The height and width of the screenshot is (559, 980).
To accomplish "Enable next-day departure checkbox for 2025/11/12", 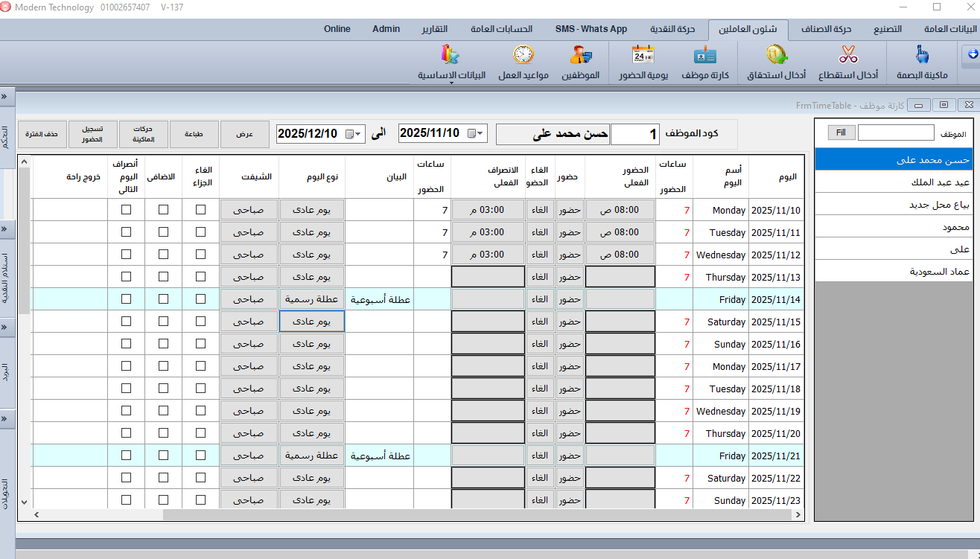I will coord(126,255).
